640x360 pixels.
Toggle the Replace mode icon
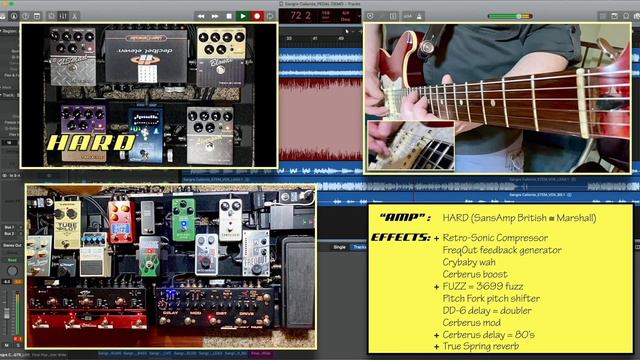click(x=370, y=16)
